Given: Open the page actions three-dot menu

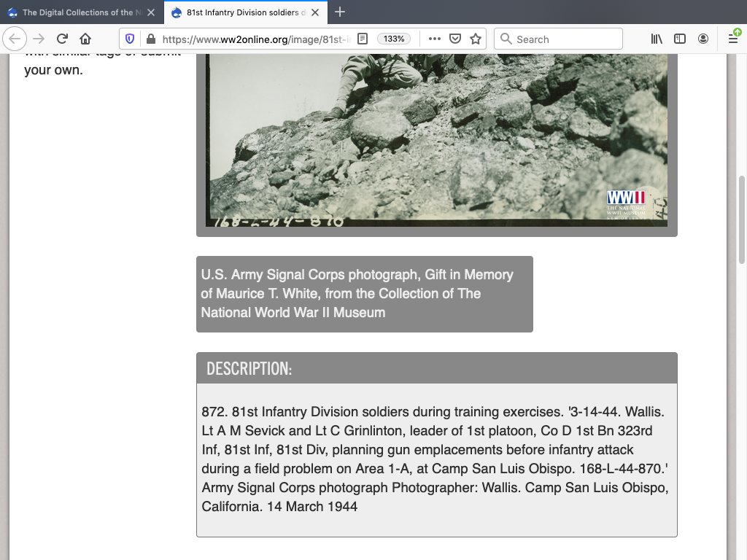Looking at the screenshot, I should tap(434, 39).
